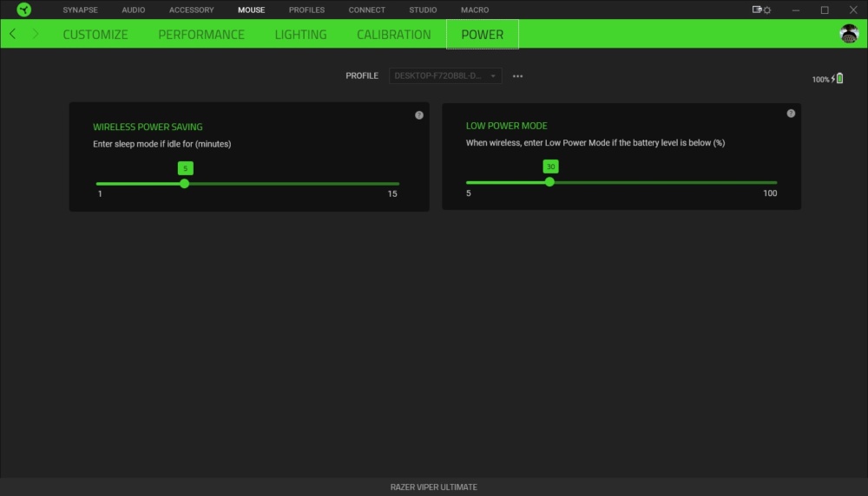This screenshot has height=496, width=868.
Task: Open profile options three-dot menu
Action: click(x=517, y=75)
